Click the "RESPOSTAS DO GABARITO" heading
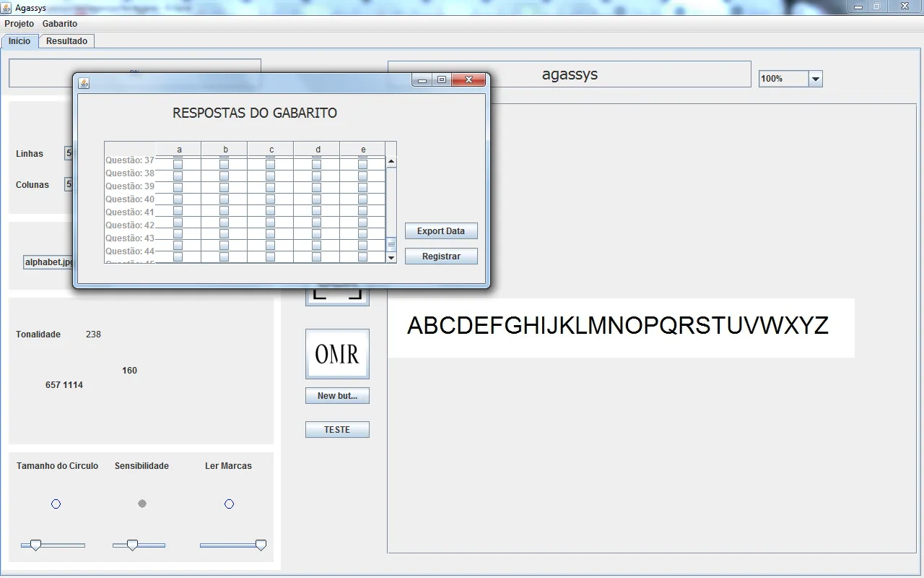Screen dimensions: 924x578 (255, 113)
